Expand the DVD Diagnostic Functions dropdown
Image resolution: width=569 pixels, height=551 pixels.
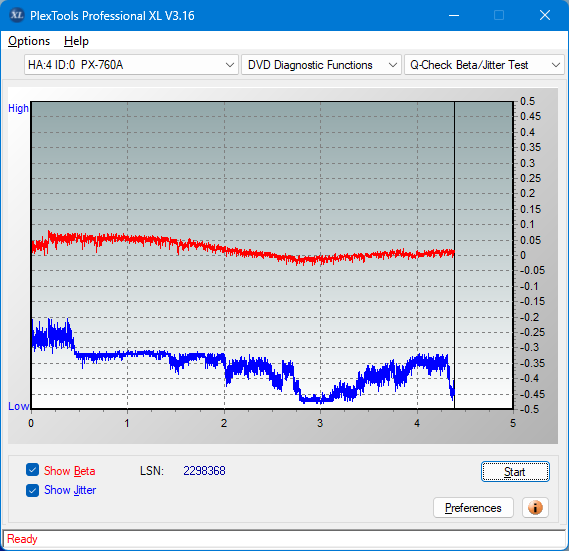321,65
